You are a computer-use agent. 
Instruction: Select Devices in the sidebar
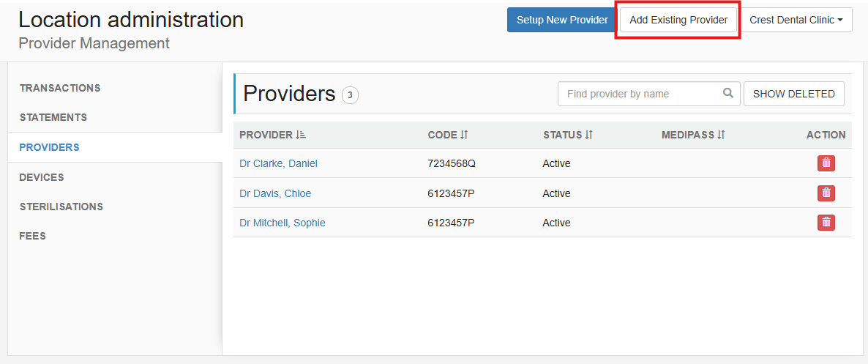coord(42,177)
